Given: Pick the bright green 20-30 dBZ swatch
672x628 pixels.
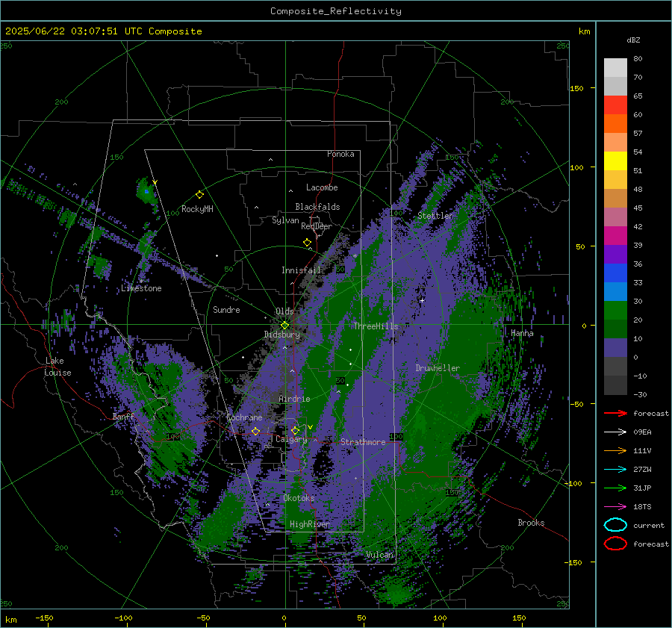Looking at the screenshot, I should 615,310.
